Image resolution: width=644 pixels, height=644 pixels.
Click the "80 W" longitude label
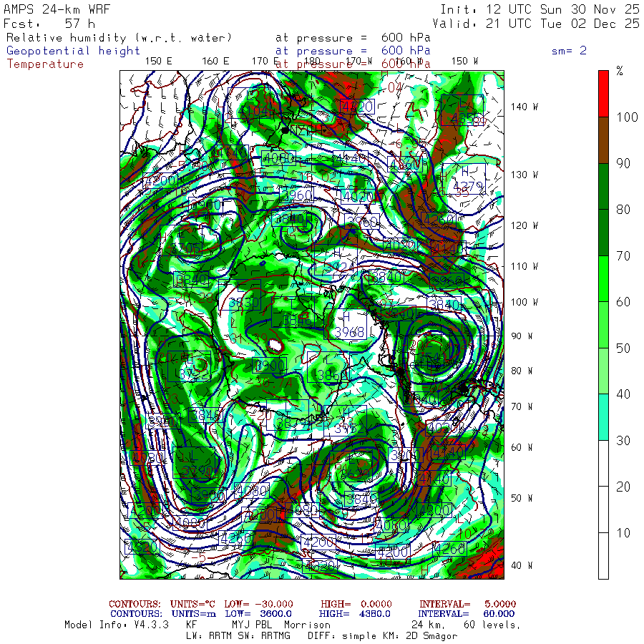(x=522, y=371)
